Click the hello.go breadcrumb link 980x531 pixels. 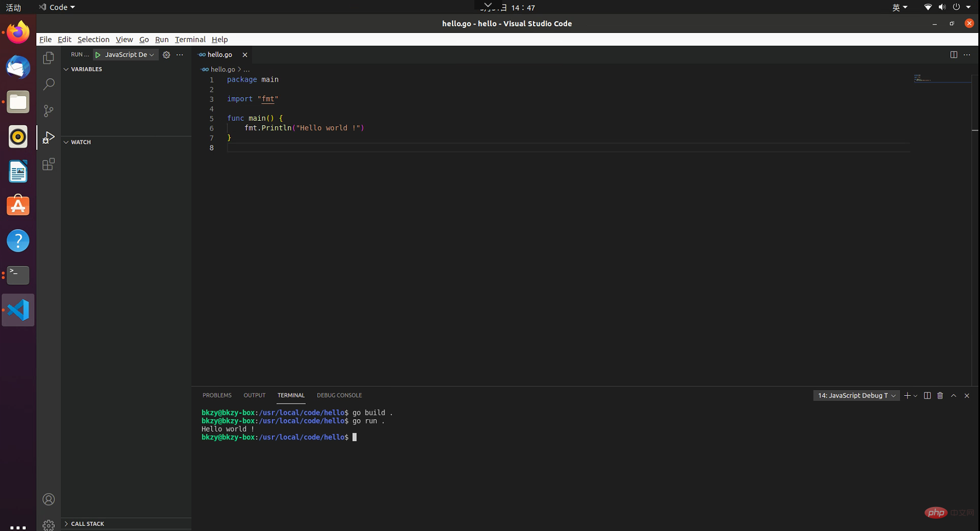[222, 69]
